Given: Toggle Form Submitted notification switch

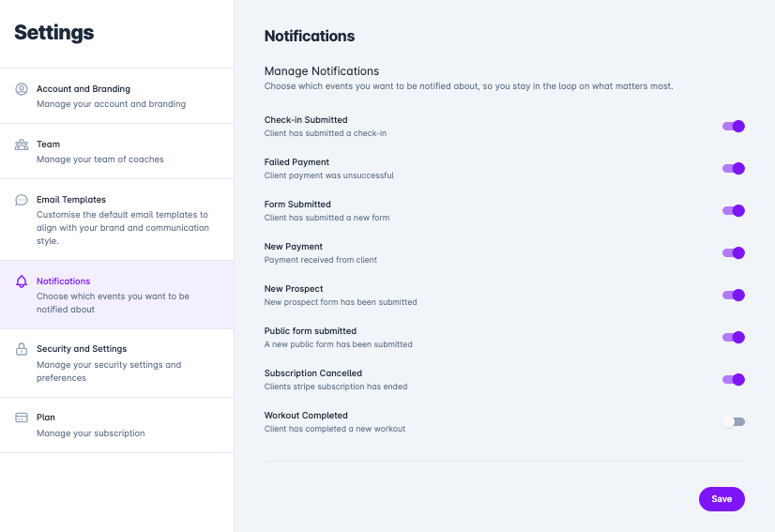Looking at the screenshot, I should (734, 210).
